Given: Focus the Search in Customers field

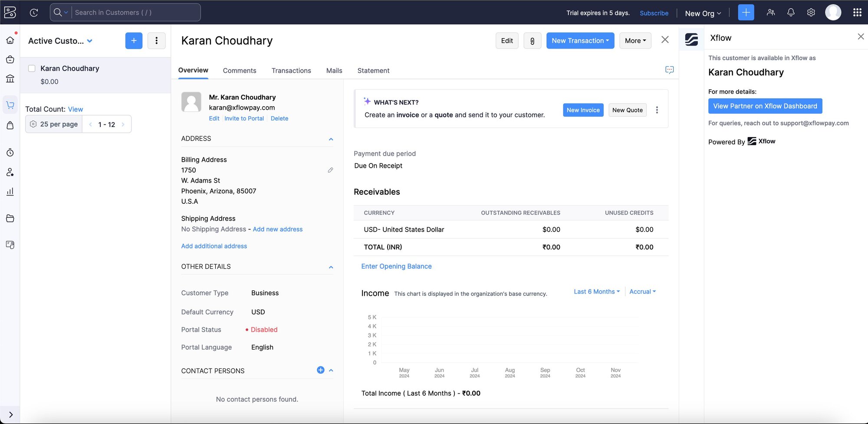Looking at the screenshot, I should tap(135, 13).
